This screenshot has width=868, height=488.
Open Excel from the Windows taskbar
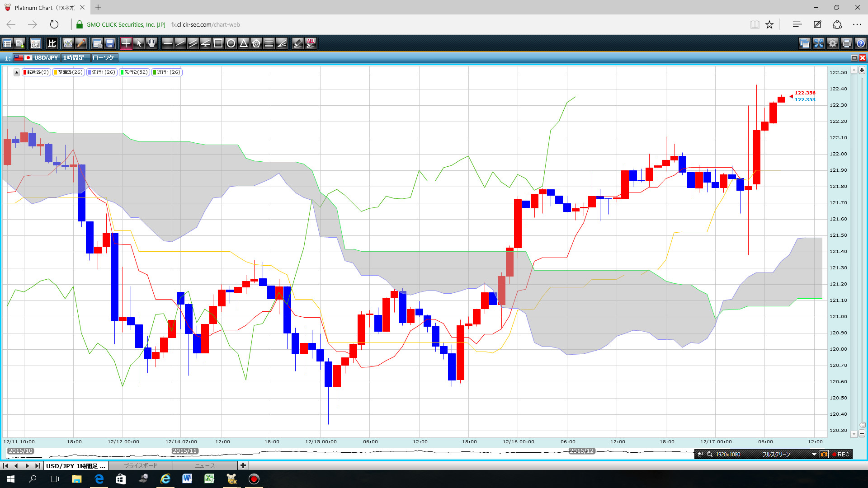coord(209,479)
